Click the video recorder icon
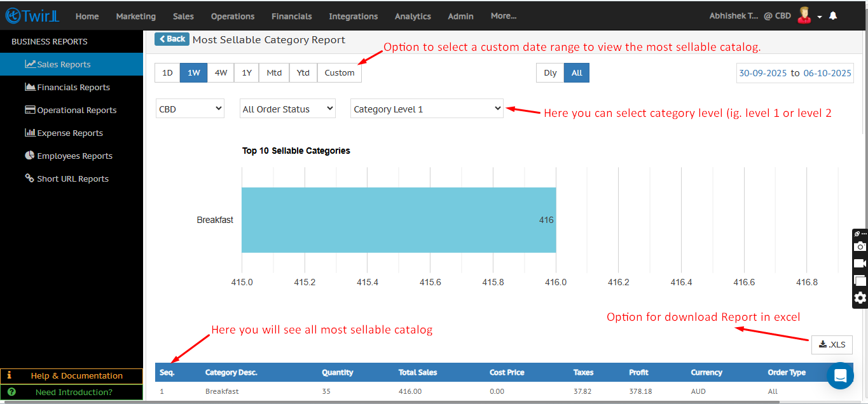The height and width of the screenshot is (404, 868). point(860,263)
